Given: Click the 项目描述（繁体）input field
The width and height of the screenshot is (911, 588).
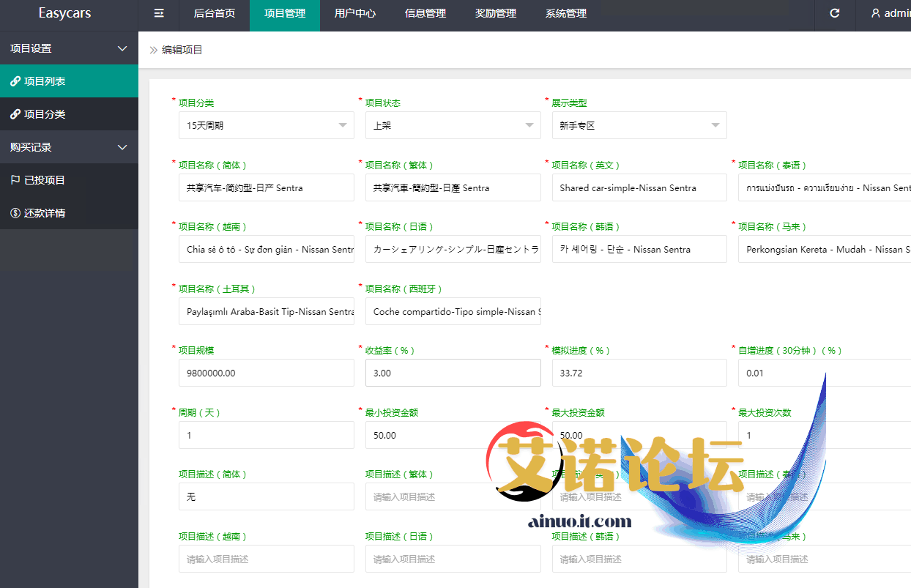Looking at the screenshot, I should [x=453, y=496].
